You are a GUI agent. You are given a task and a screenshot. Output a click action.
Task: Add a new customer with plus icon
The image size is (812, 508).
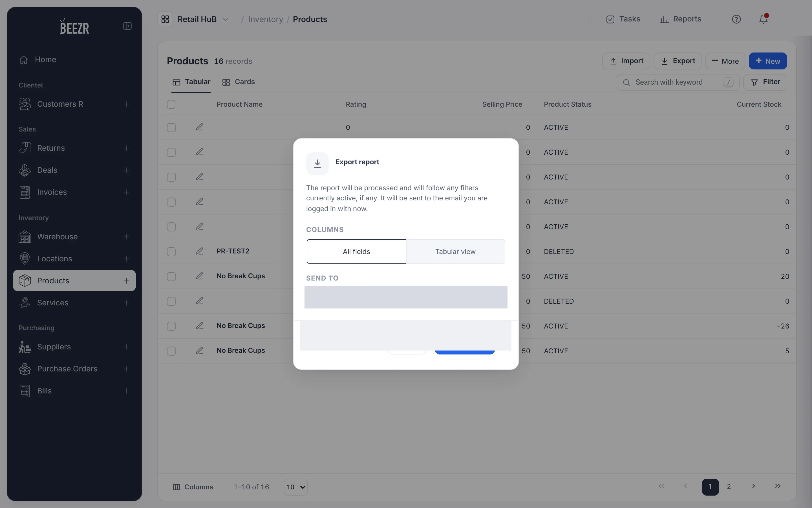coord(127,104)
